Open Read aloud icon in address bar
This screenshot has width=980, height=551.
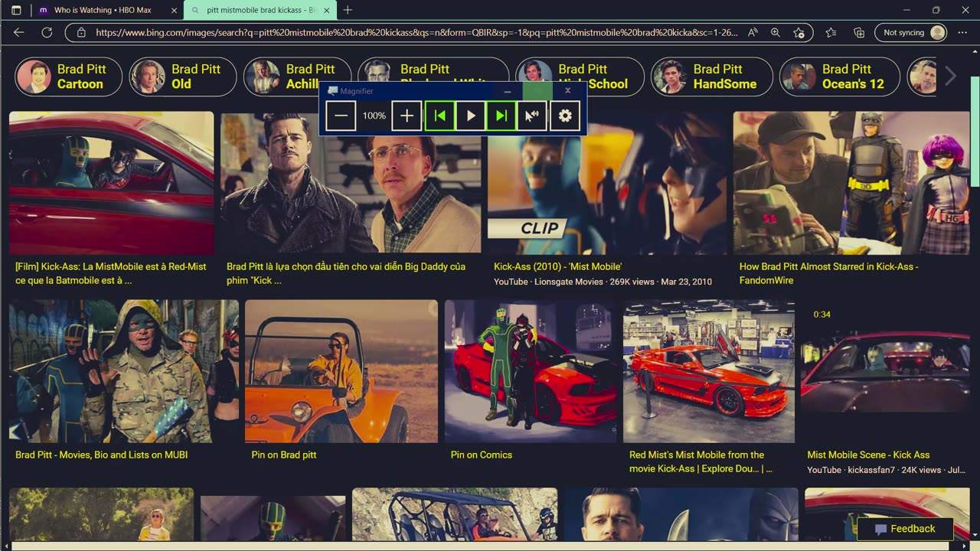(x=753, y=33)
